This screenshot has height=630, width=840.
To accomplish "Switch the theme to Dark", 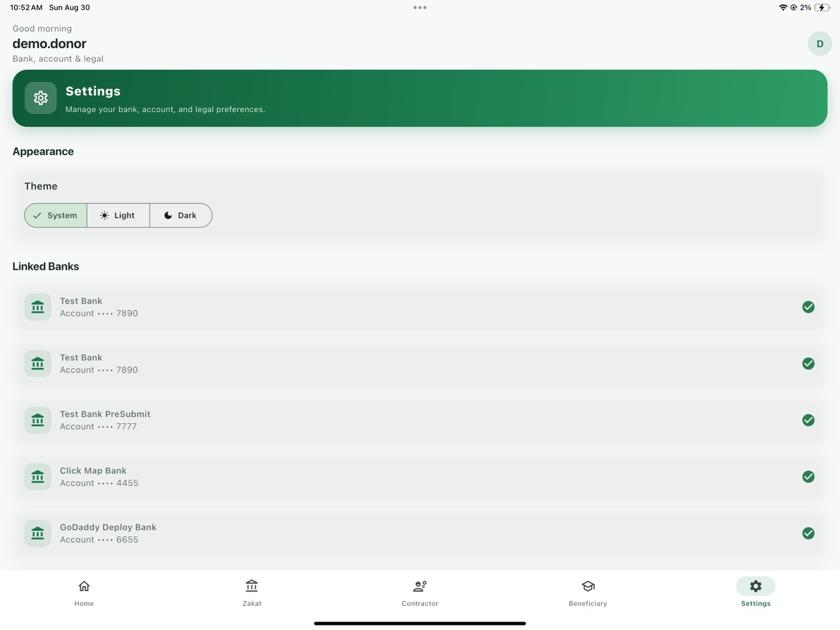I will [181, 216].
